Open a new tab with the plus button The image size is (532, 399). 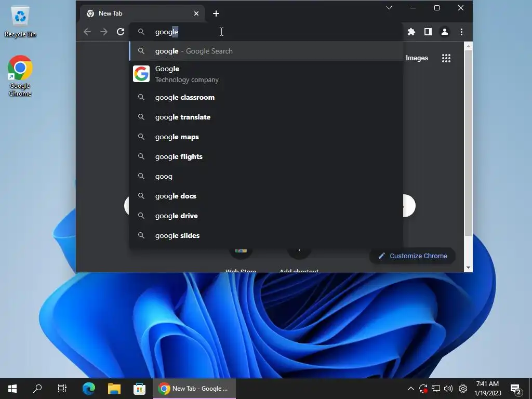(x=216, y=14)
